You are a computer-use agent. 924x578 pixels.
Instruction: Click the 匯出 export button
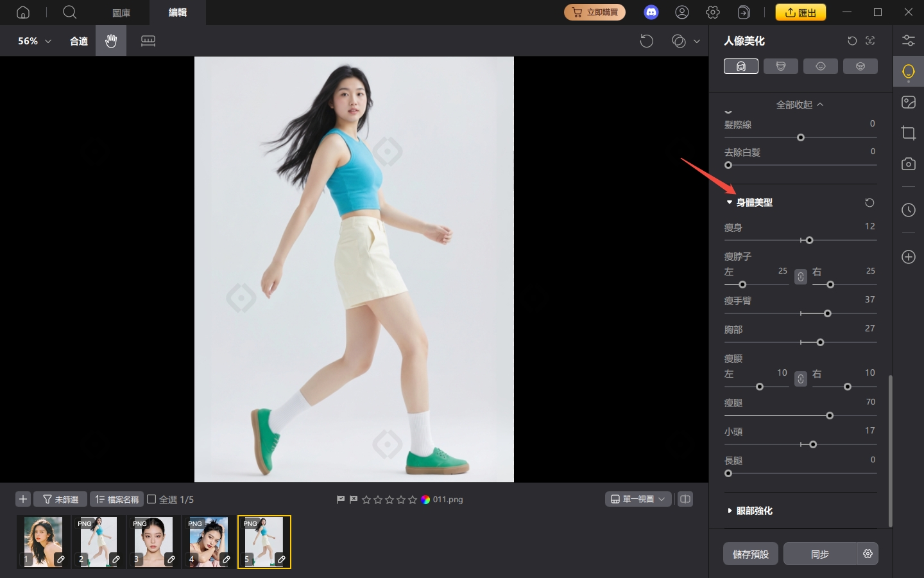pos(800,12)
